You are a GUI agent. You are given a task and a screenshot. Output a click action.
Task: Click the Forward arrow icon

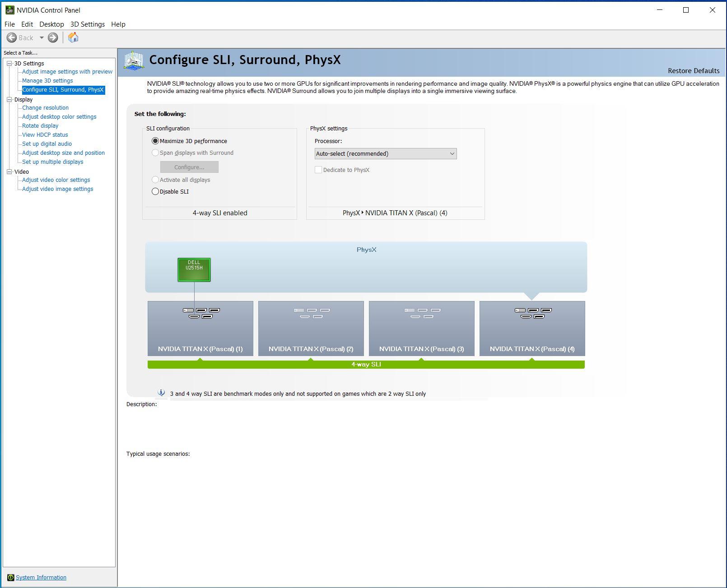[x=53, y=38]
